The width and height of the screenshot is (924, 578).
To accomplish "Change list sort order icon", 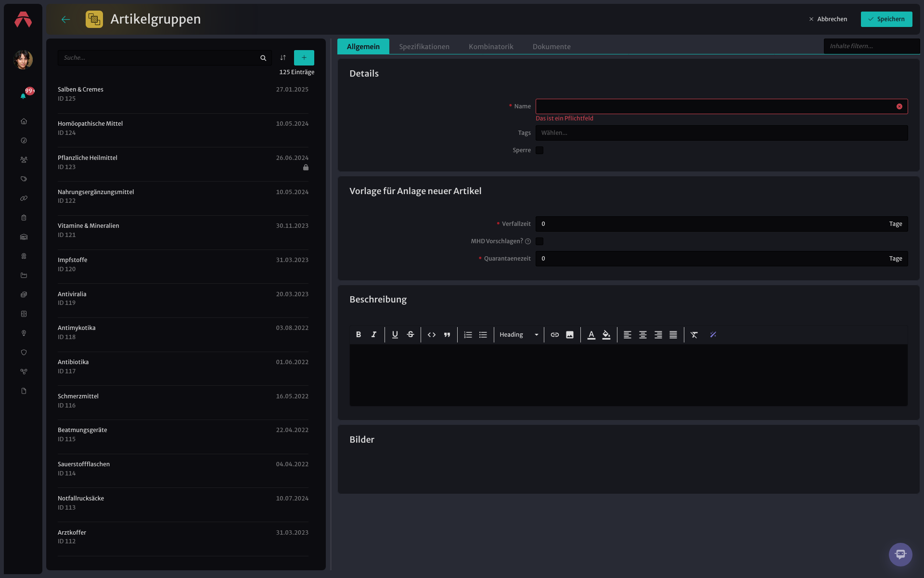I will click(283, 58).
